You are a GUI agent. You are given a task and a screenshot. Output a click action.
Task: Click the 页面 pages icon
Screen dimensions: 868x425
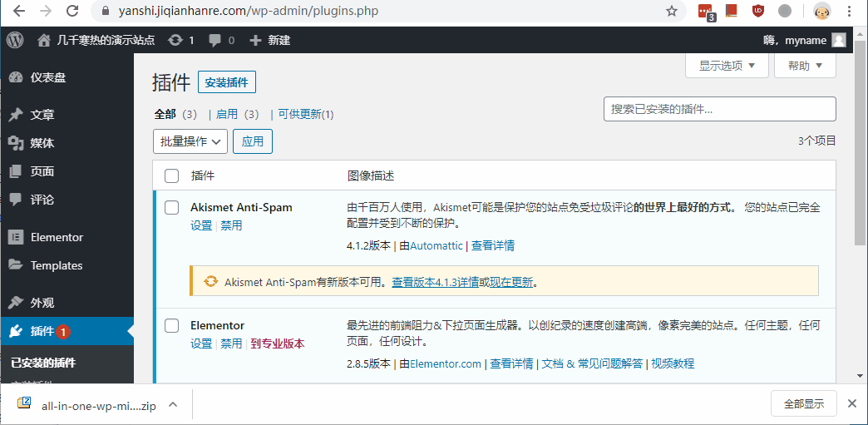tap(16, 171)
